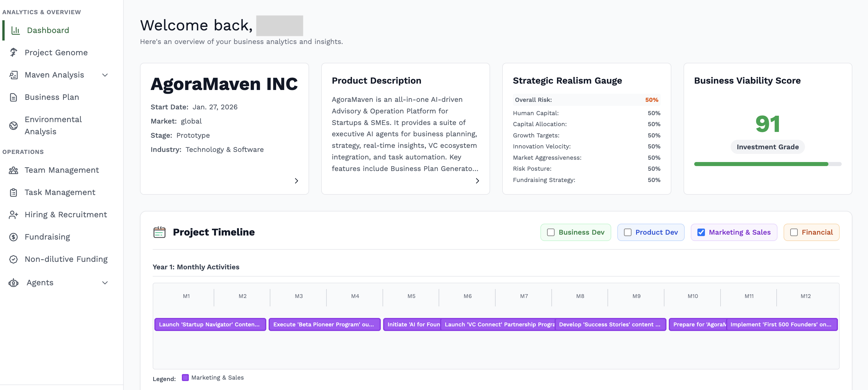This screenshot has height=390, width=868.
Task: Click the Dashboard bar chart icon
Action: (x=16, y=30)
